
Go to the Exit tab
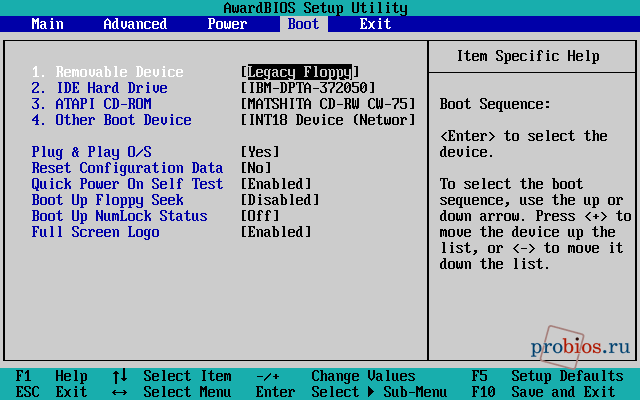[x=375, y=24]
